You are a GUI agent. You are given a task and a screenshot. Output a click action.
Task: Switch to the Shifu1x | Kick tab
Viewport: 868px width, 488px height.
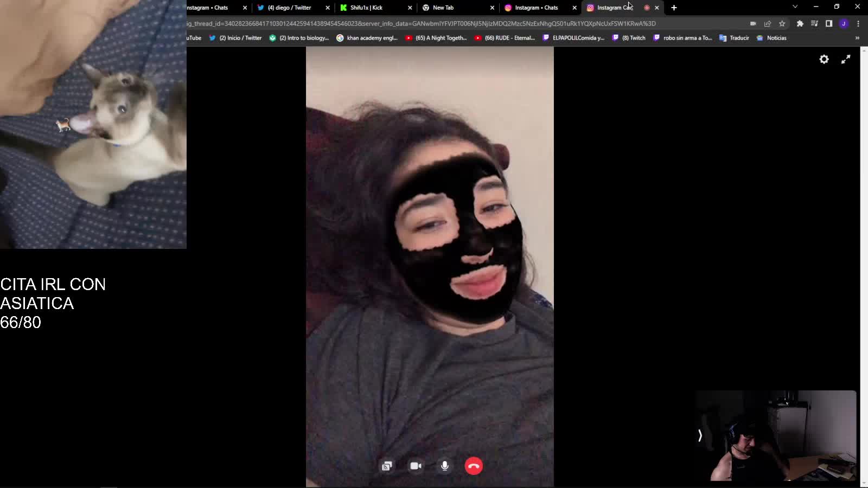[366, 8]
